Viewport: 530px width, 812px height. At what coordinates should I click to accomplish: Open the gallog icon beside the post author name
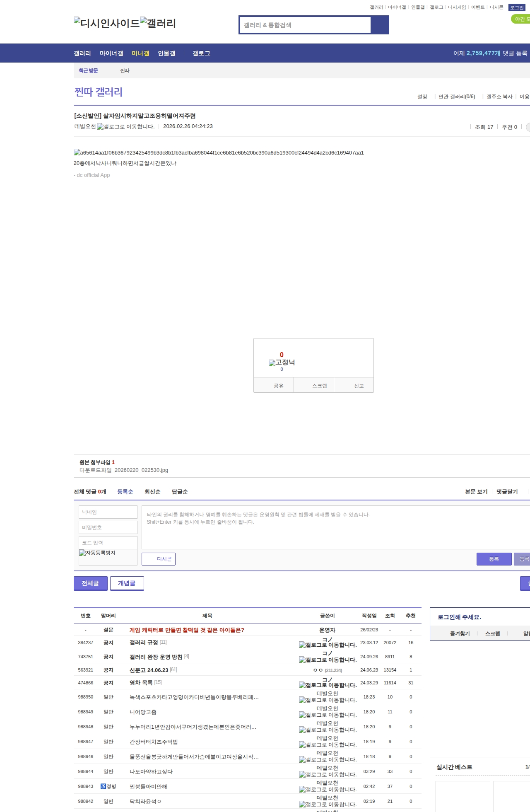tap(125, 127)
